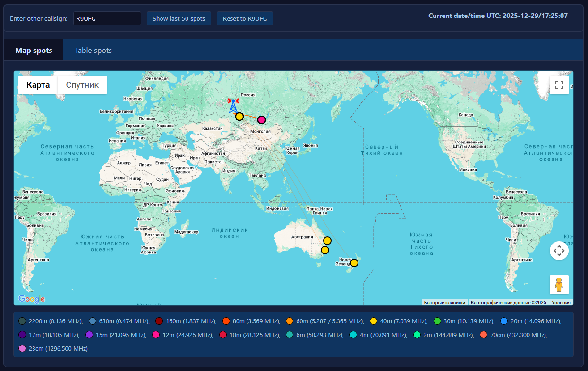Click the Google logo on map
Image resolution: width=588 pixels, height=371 pixels.
pos(31,299)
